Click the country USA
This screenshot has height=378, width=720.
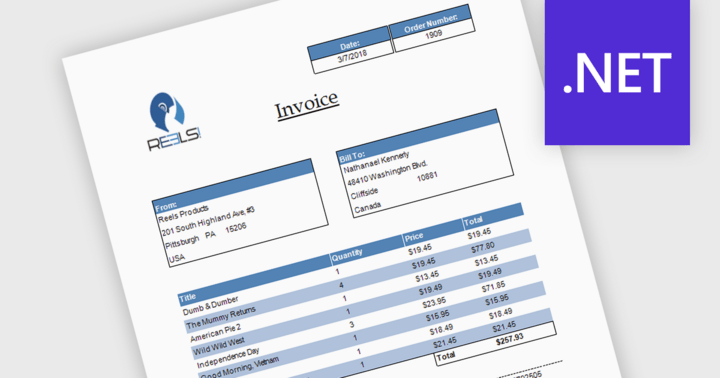point(177,259)
